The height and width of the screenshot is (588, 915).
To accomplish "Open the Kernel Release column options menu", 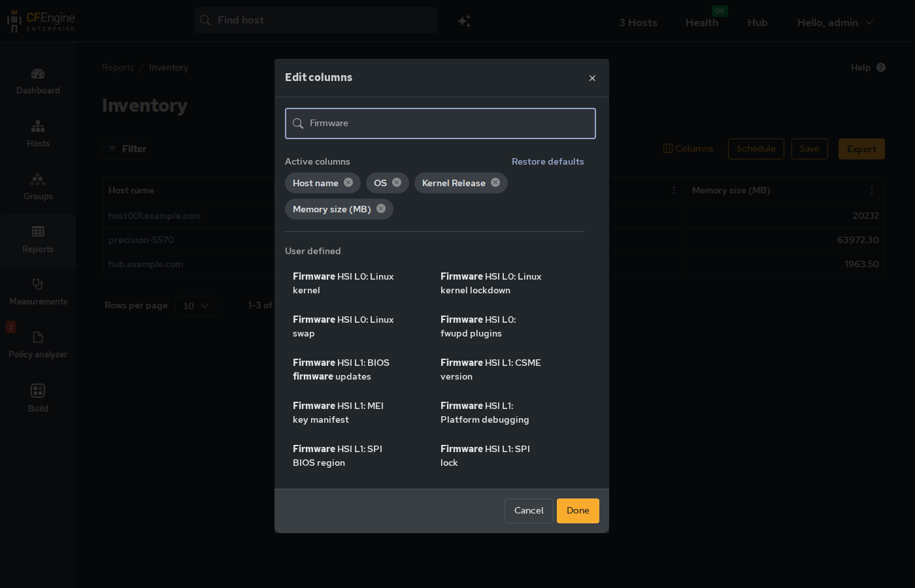I will 674,190.
